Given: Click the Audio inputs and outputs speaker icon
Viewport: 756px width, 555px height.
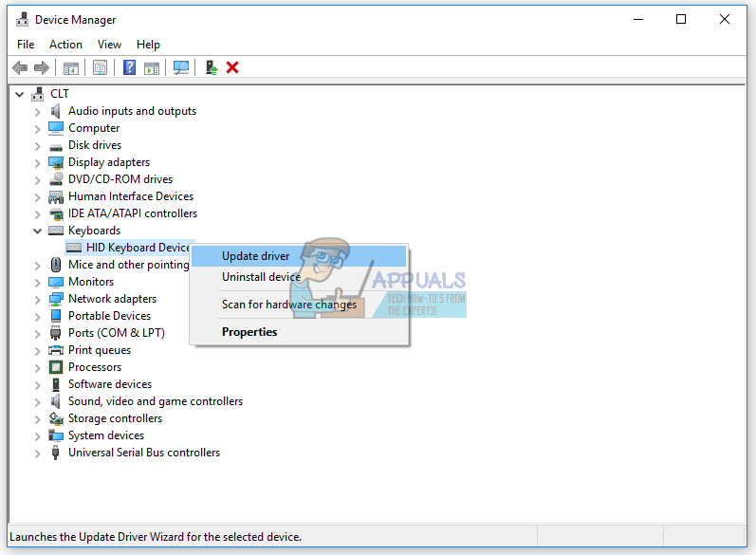Looking at the screenshot, I should (55, 111).
